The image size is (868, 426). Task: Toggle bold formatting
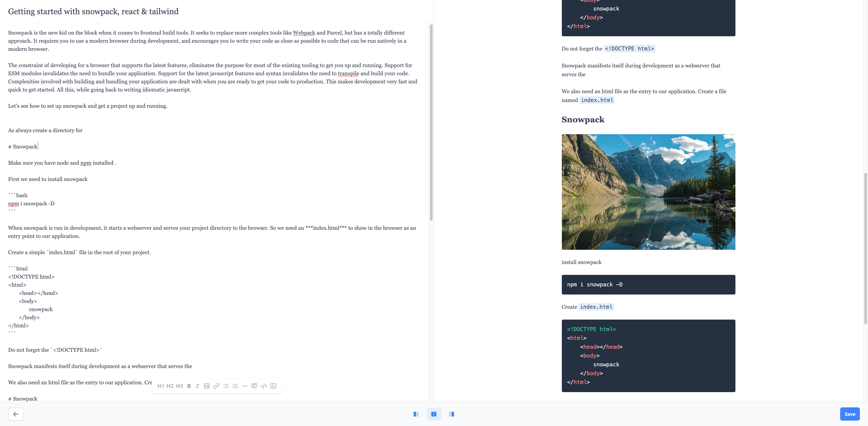point(189,386)
